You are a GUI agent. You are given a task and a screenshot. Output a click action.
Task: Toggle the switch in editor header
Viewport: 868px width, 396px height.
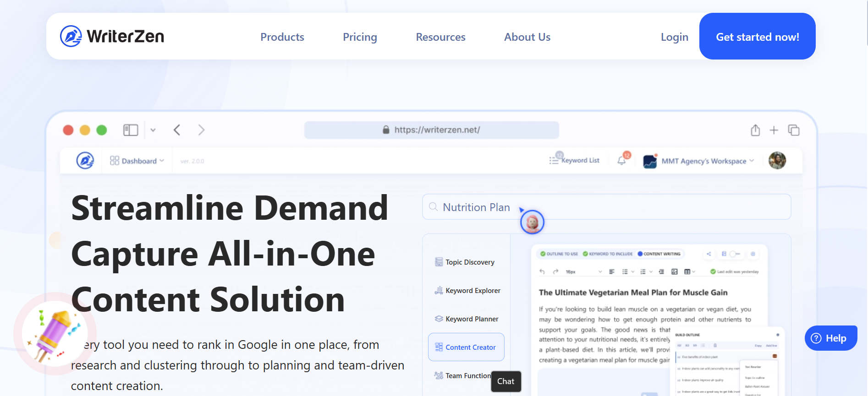click(735, 254)
